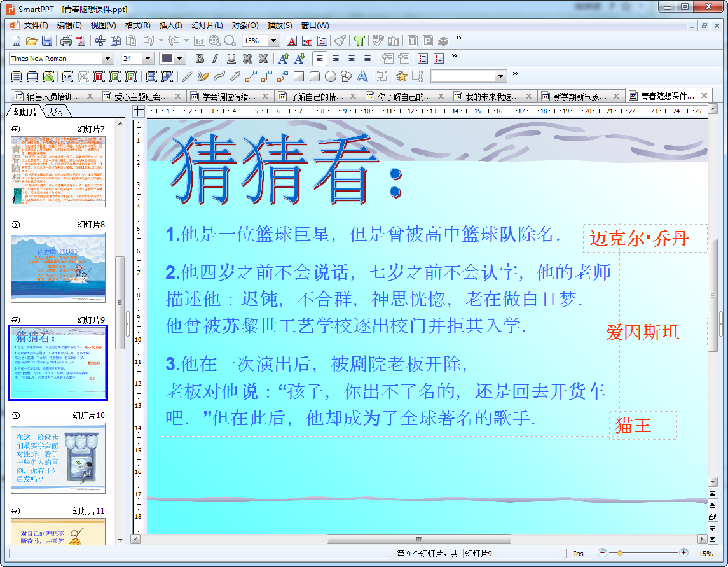Expand more items on the standard toolbar
Image resolution: width=728 pixels, height=567 pixels.
[458, 38]
